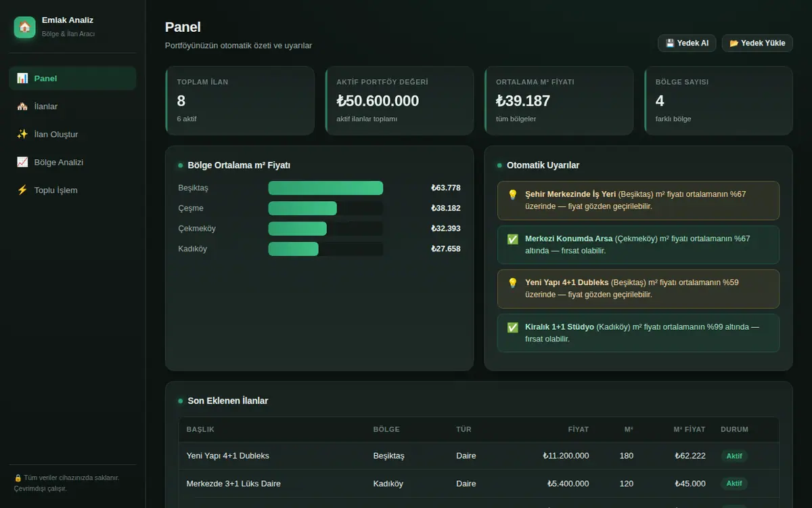Go to İlan Oluştur in sidebar
The image size is (812, 508).
[72, 134]
